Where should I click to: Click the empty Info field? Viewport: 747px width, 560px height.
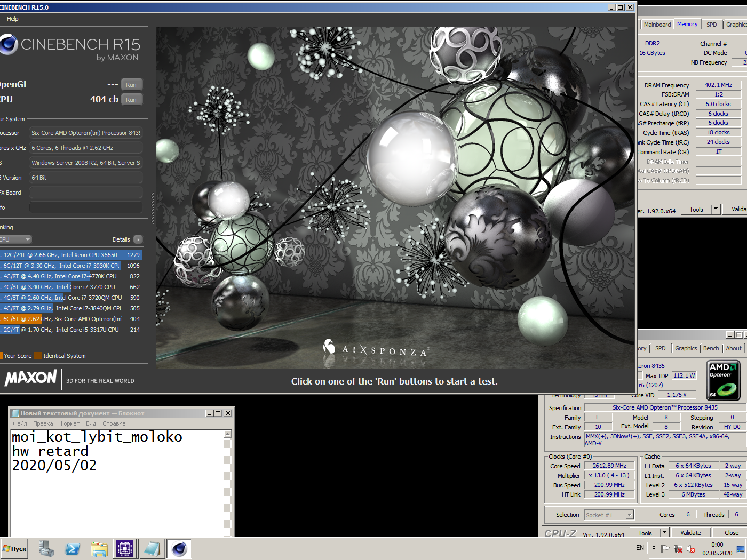86,207
